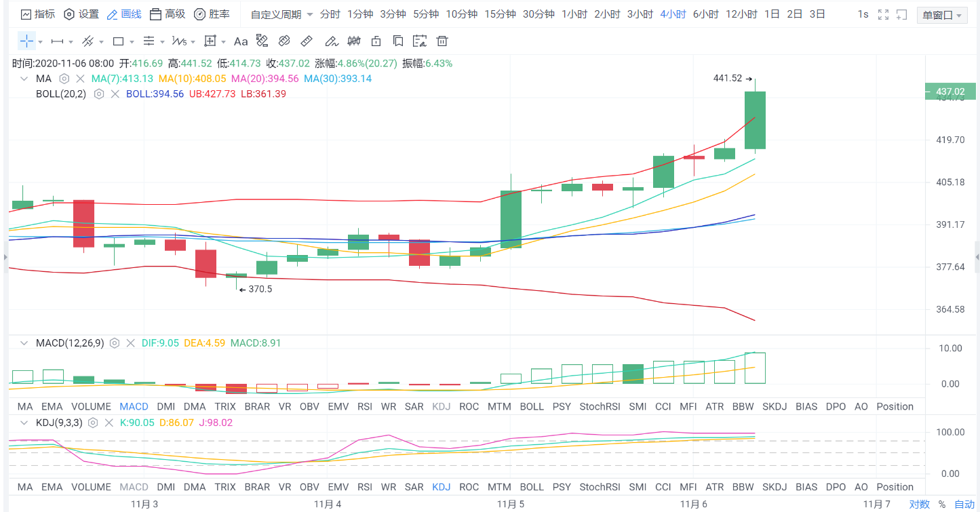Select the 1小时 timeframe tab

574,14
